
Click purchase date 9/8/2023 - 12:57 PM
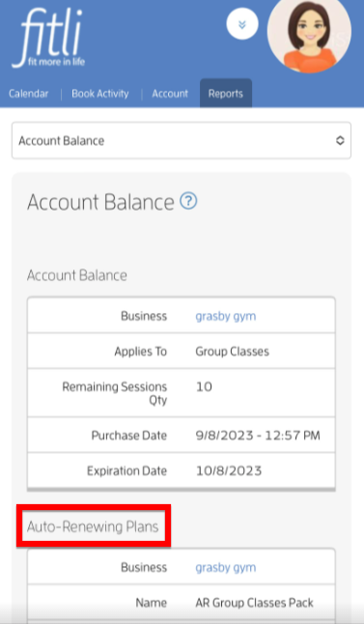258,436
